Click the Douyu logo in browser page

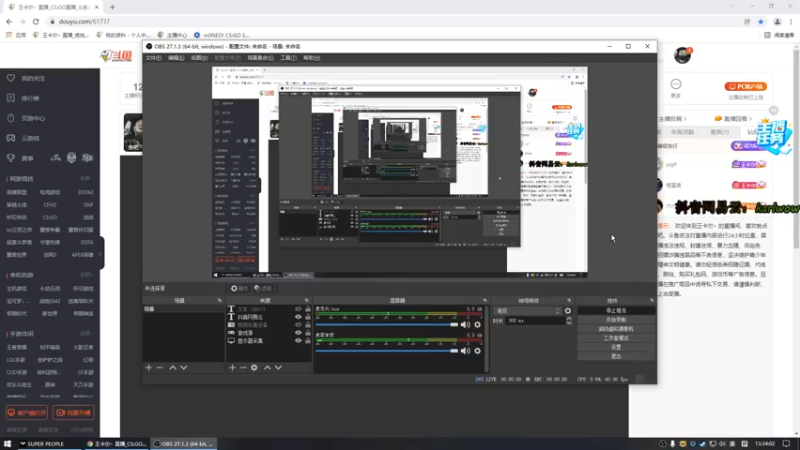(x=116, y=56)
